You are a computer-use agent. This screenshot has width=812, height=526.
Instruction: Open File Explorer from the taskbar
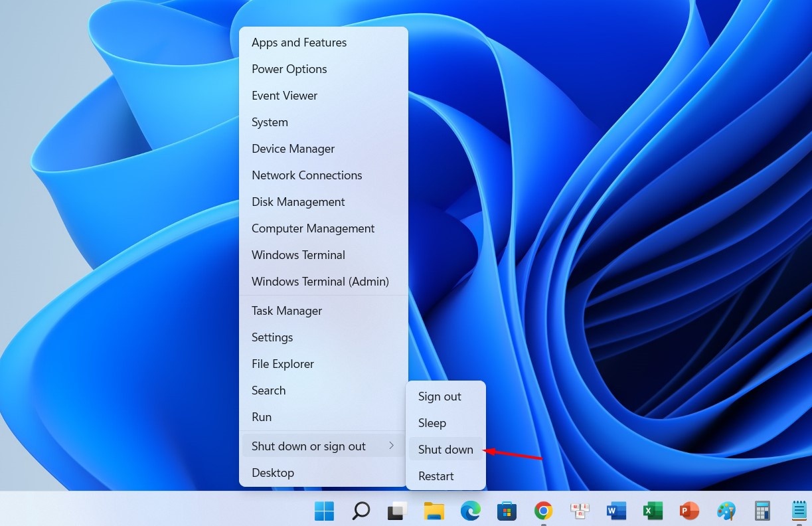tap(434, 511)
